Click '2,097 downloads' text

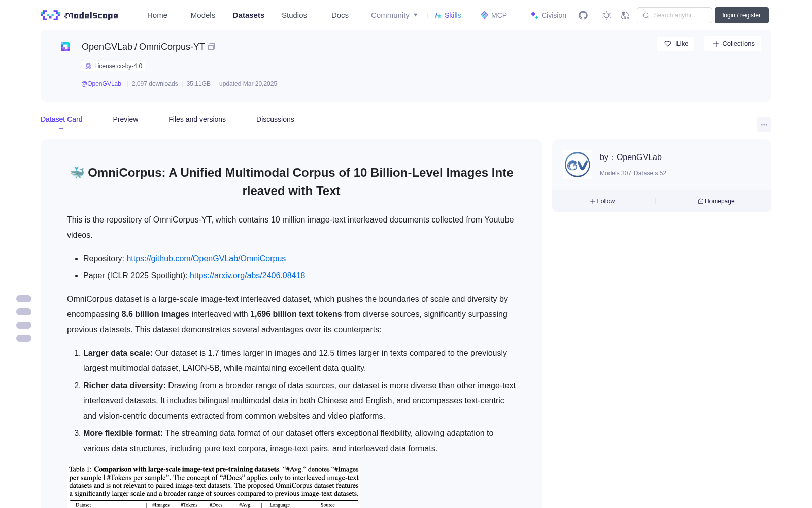tap(155, 84)
